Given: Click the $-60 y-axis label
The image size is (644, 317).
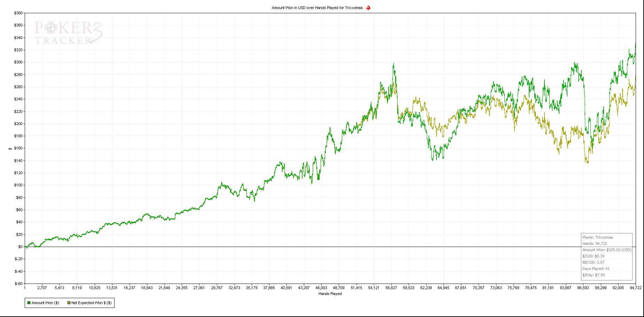Looking at the screenshot, I should click(x=18, y=284).
